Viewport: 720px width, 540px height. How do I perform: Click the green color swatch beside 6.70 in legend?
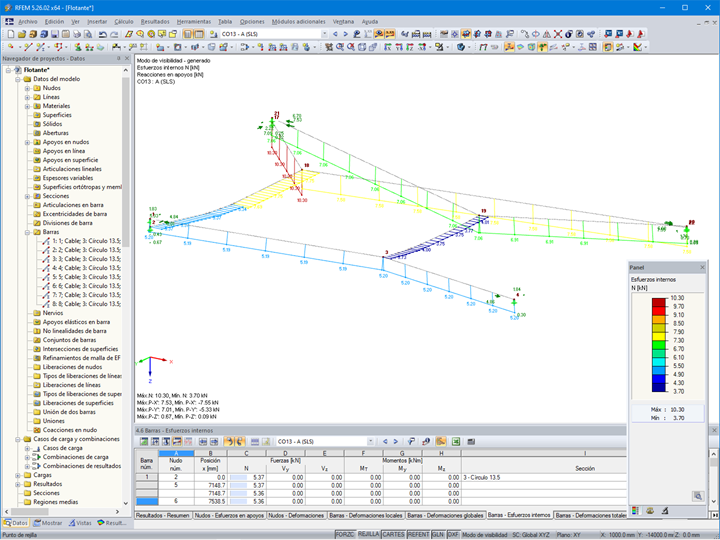click(x=659, y=344)
